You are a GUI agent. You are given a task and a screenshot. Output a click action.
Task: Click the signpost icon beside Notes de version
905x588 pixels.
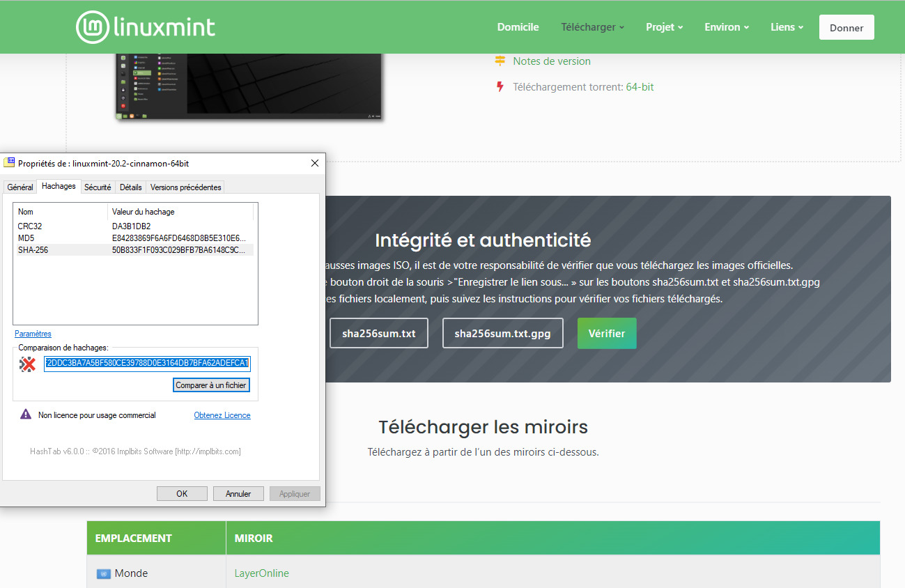pos(500,61)
